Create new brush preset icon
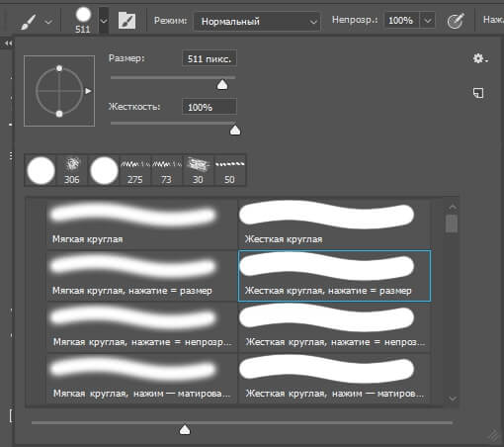 click(478, 93)
